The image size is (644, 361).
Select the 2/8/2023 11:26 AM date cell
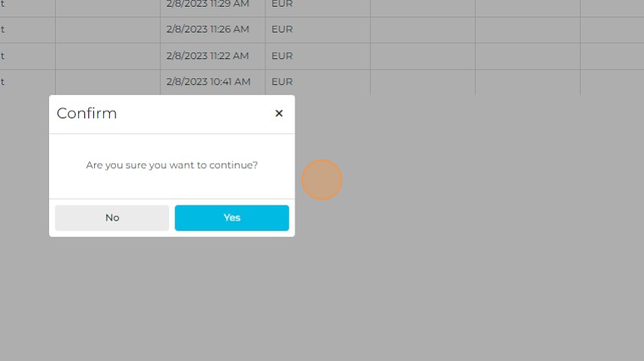click(208, 29)
